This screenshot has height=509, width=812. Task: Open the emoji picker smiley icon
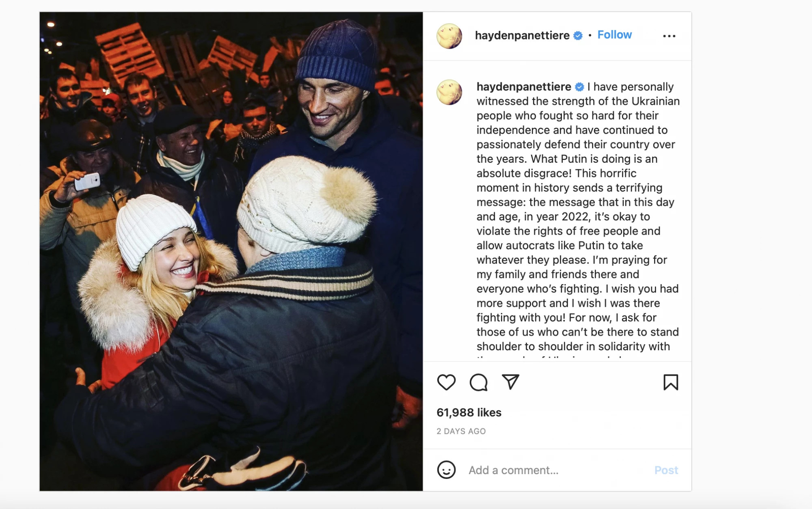[446, 470]
